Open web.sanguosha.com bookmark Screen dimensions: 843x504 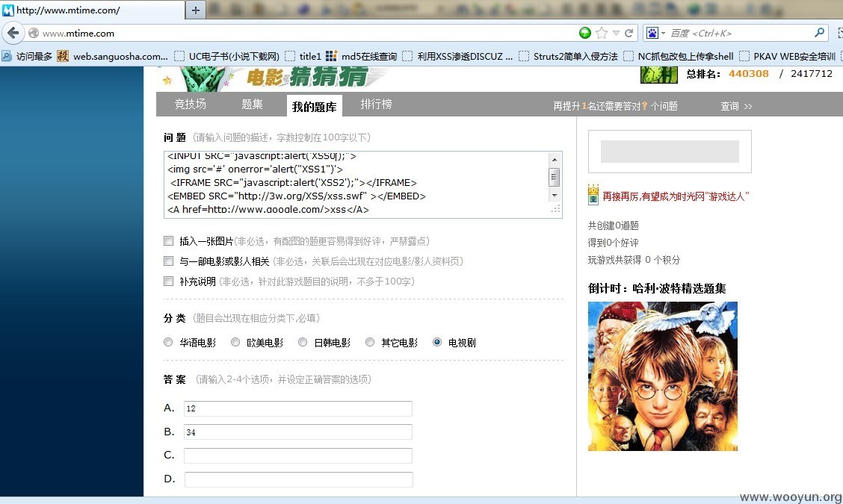(x=113, y=56)
